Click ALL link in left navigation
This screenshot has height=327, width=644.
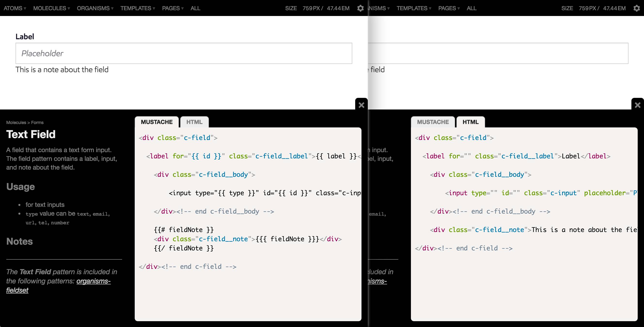(x=195, y=8)
